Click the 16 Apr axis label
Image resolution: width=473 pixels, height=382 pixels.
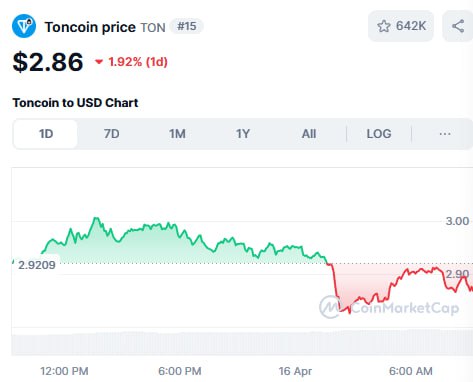(x=295, y=371)
